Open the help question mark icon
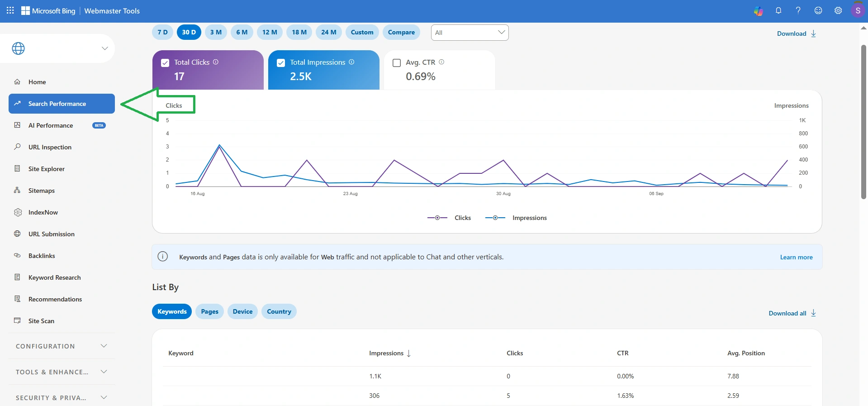The height and width of the screenshot is (406, 868). pos(798,10)
